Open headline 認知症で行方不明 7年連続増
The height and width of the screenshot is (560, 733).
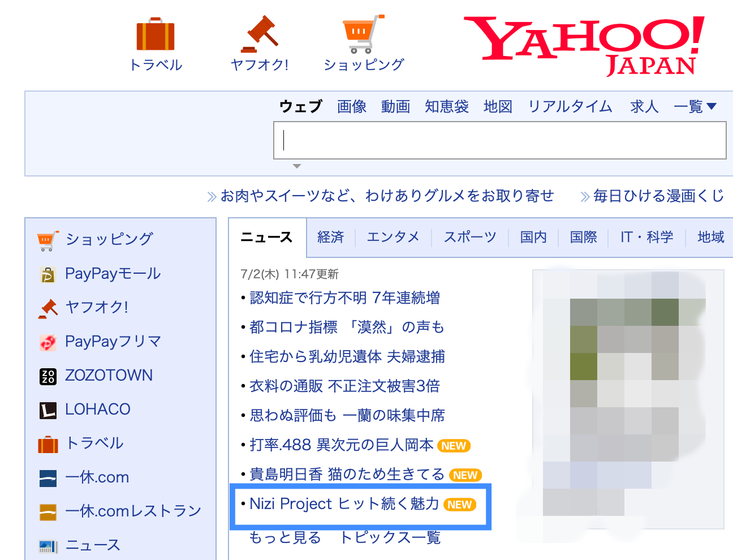[345, 298]
